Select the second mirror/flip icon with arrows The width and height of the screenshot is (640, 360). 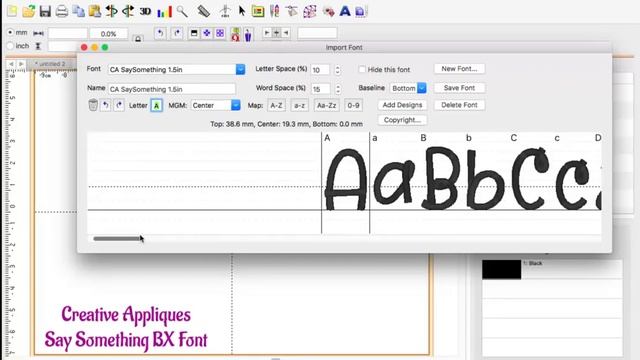(x=128, y=11)
